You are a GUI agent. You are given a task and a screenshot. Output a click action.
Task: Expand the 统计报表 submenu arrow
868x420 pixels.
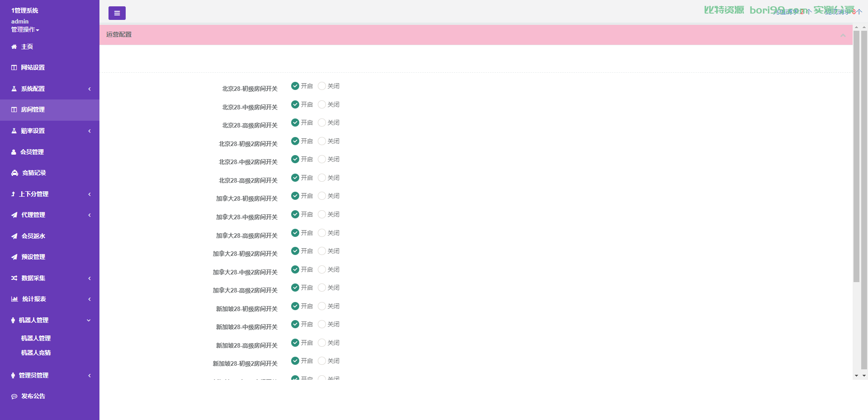[x=90, y=299]
